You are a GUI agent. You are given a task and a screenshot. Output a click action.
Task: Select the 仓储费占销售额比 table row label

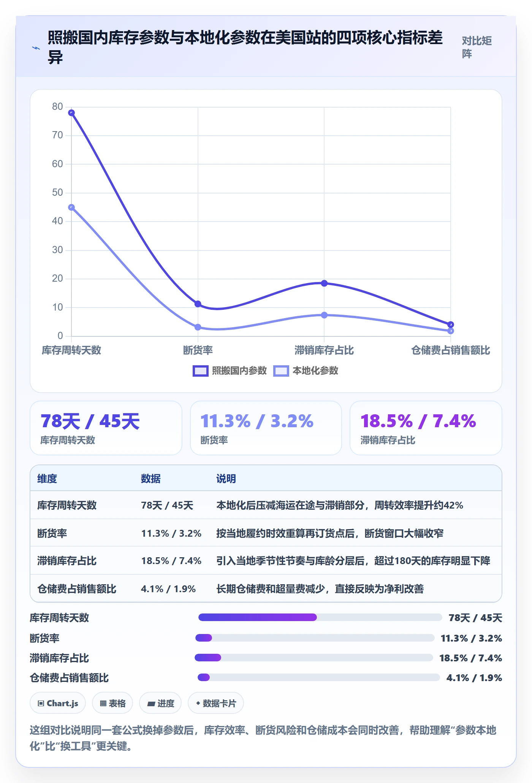point(77,589)
